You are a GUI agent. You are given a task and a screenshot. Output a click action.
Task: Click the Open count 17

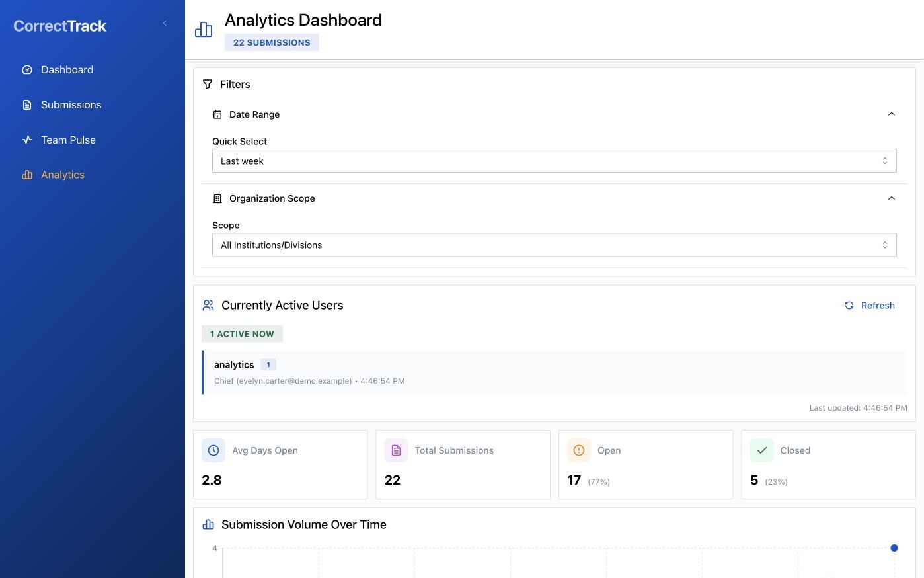[574, 481]
